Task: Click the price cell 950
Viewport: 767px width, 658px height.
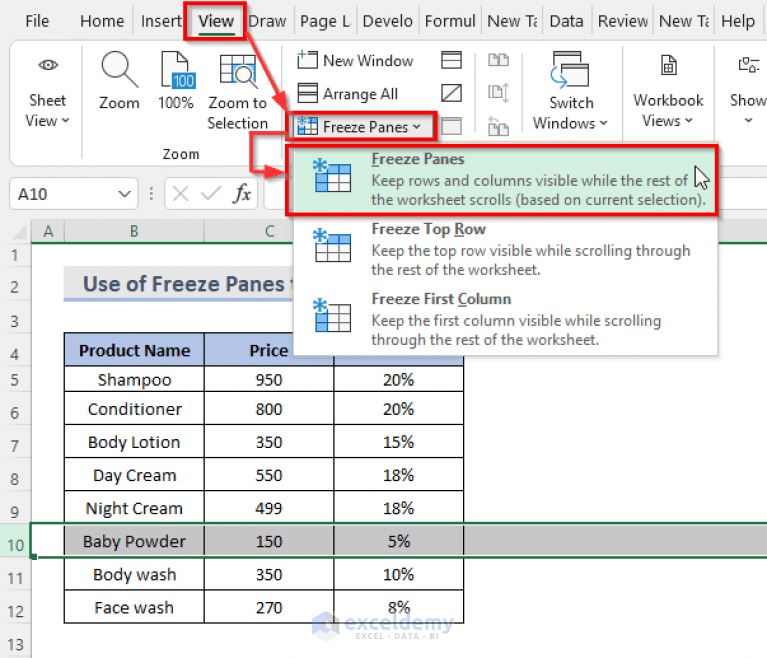Action: coord(269,380)
